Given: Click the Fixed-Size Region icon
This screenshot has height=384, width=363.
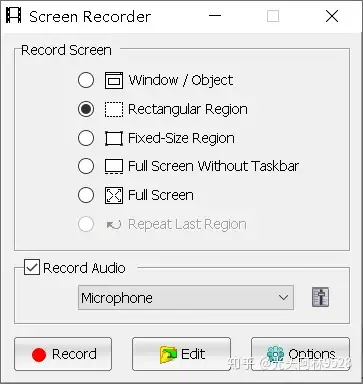Looking at the screenshot, I should click(x=114, y=138).
